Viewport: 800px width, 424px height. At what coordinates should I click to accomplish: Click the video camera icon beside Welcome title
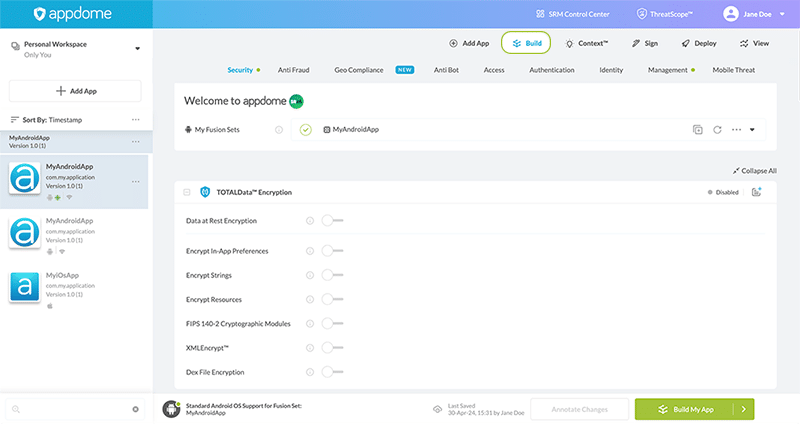296,101
